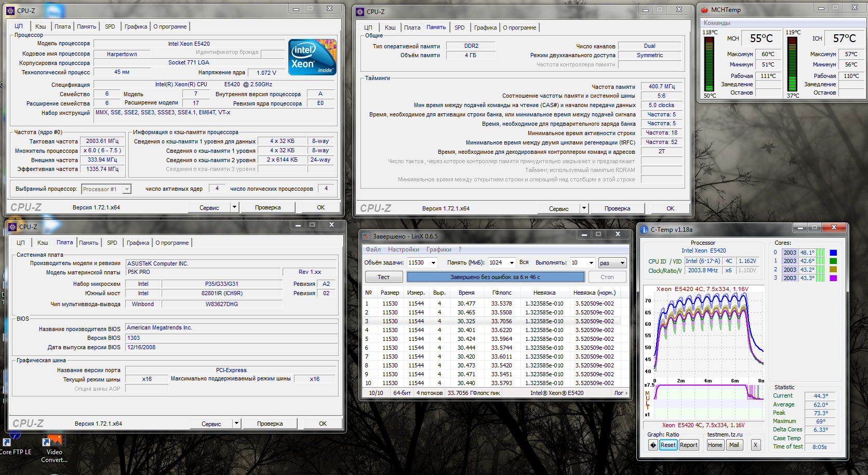
Task: Open the Сервис dropdown arrow in CPU-Z mainboard window
Action: tap(236, 424)
